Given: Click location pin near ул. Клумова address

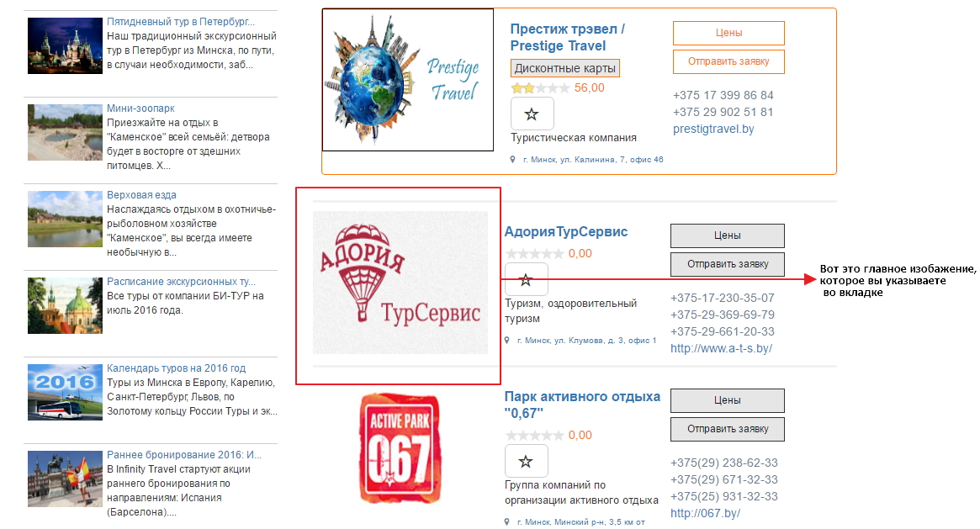Looking at the screenshot, I should [x=507, y=341].
